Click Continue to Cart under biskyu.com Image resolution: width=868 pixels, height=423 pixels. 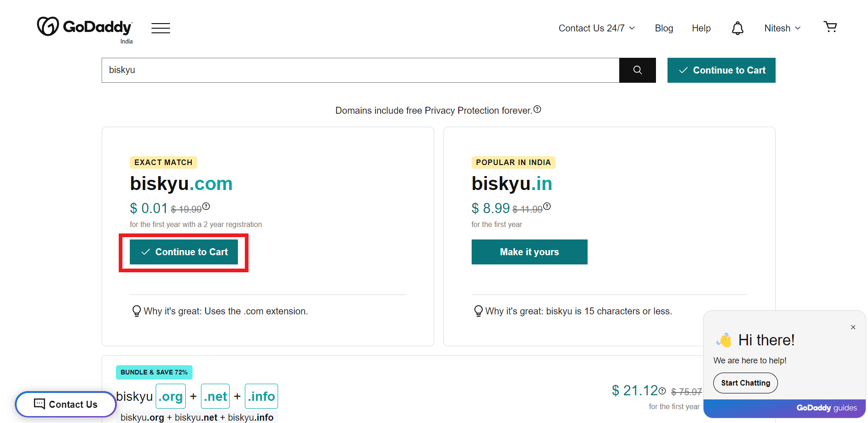coord(184,252)
